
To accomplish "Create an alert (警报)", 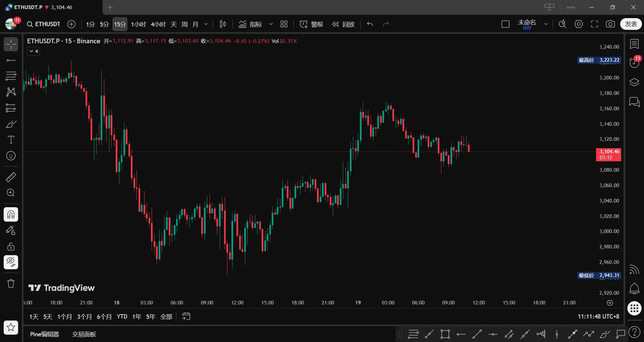I will pos(311,24).
